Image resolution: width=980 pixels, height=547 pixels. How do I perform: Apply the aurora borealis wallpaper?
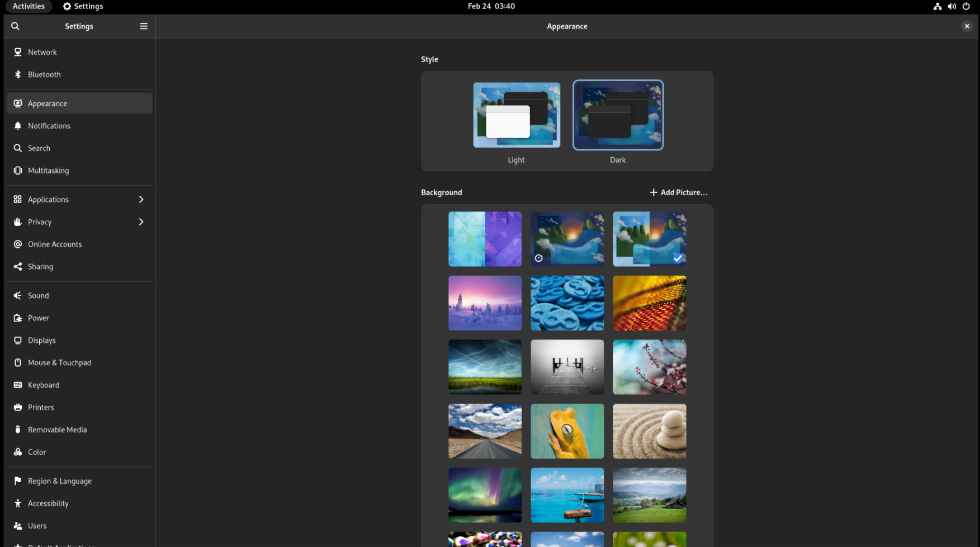pos(485,495)
